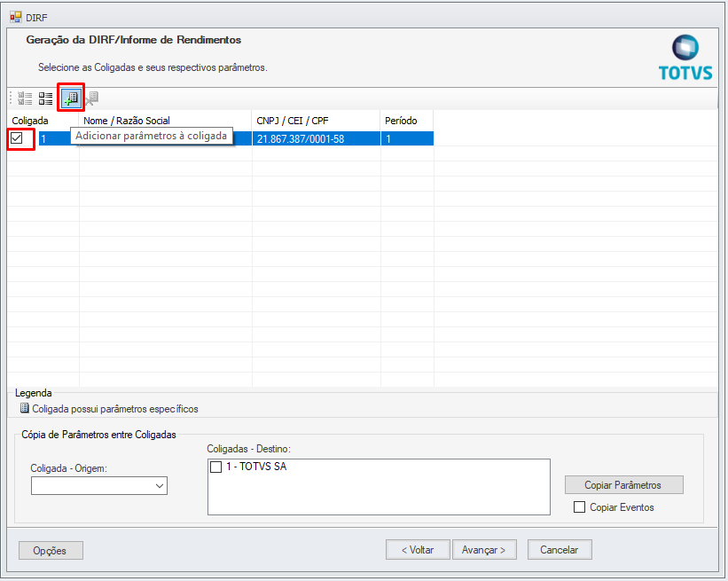The image size is (728, 581).
Task: Click the toolbar drag handle dots
Action: click(10, 98)
